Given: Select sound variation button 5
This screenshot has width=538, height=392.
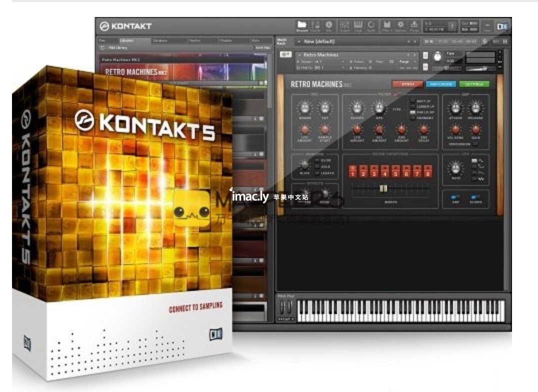Looking at the screenshot, I should [x=395, y=171].
